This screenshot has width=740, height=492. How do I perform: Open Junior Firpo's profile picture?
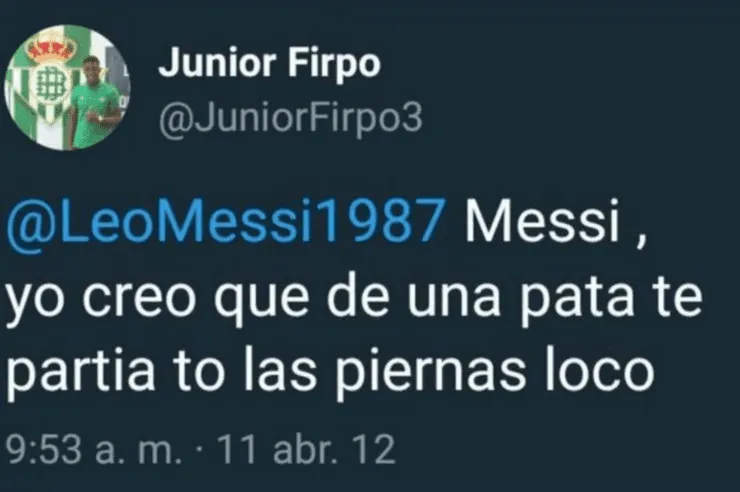(67, 87)
